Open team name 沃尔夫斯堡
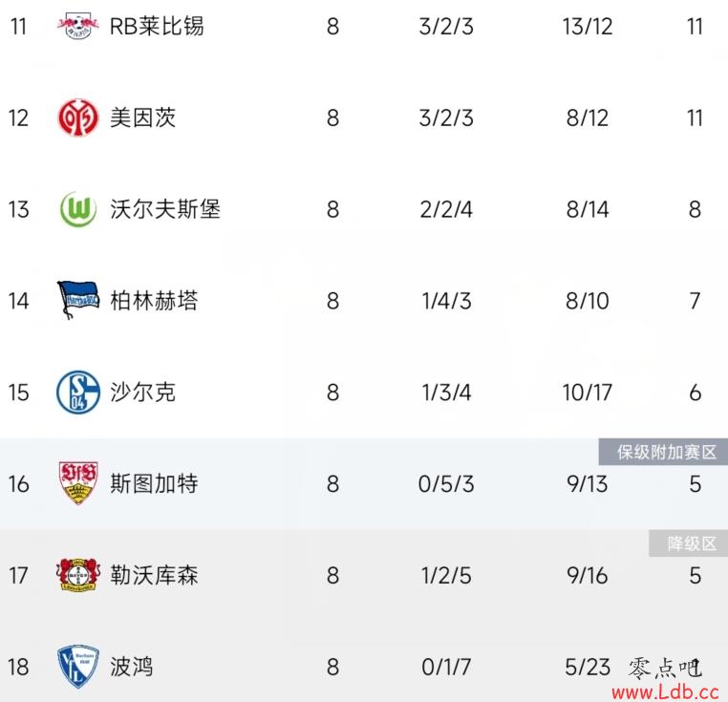 tap(165, 209)
